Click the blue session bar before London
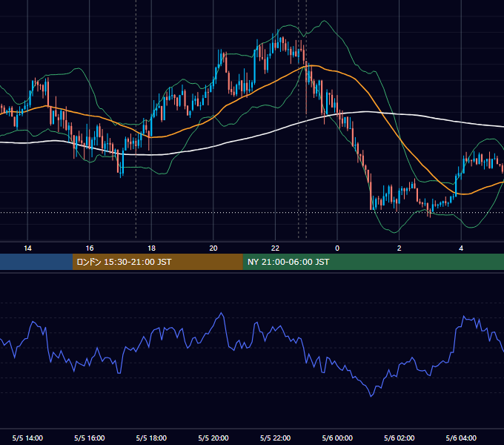This screenshot has height=445, width=504. [36, 262]
